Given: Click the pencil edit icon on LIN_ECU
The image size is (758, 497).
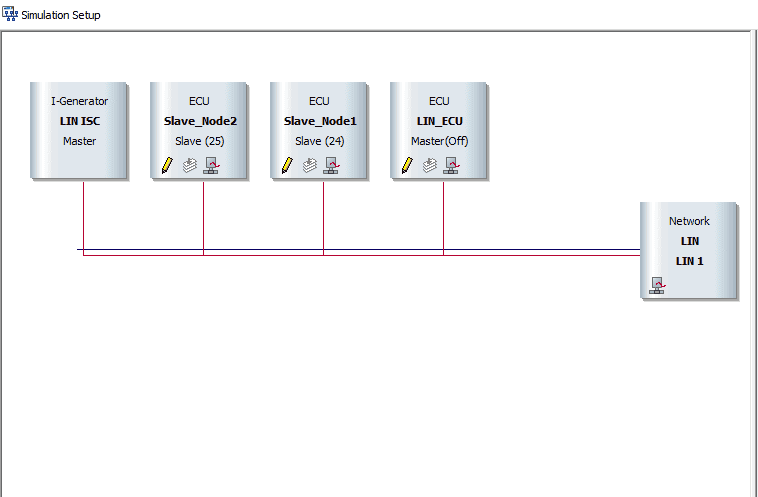Looking at the screenshot, I should click(407, 165).
